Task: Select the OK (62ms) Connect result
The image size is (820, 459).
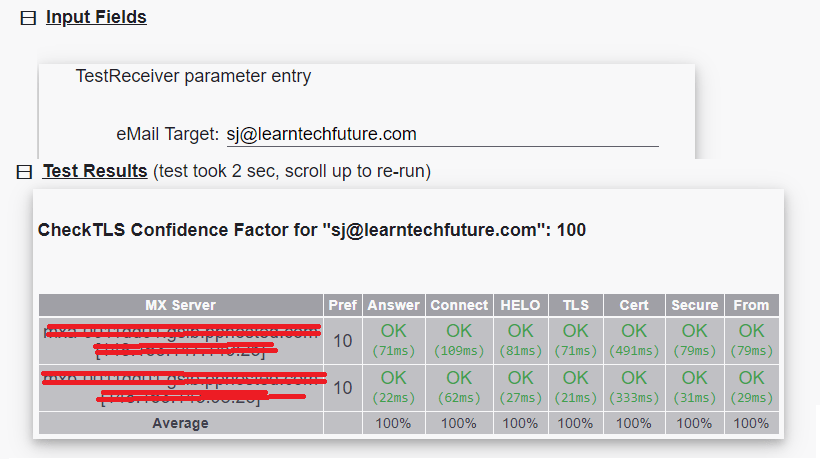Action: click(x=459, y=387)
